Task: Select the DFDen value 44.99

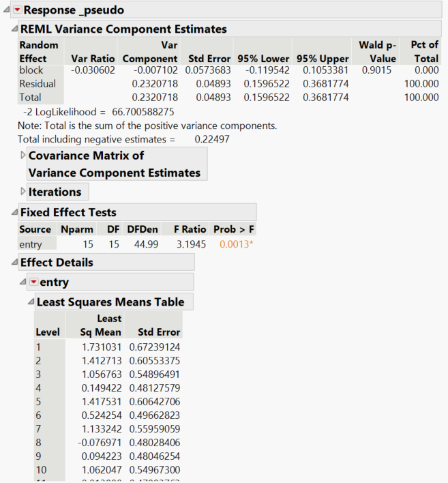Action: click(140, 244)
